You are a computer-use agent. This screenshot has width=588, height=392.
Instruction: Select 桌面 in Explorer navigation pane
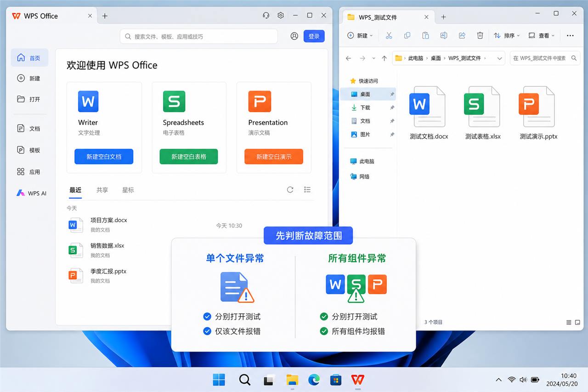point(368,94)
